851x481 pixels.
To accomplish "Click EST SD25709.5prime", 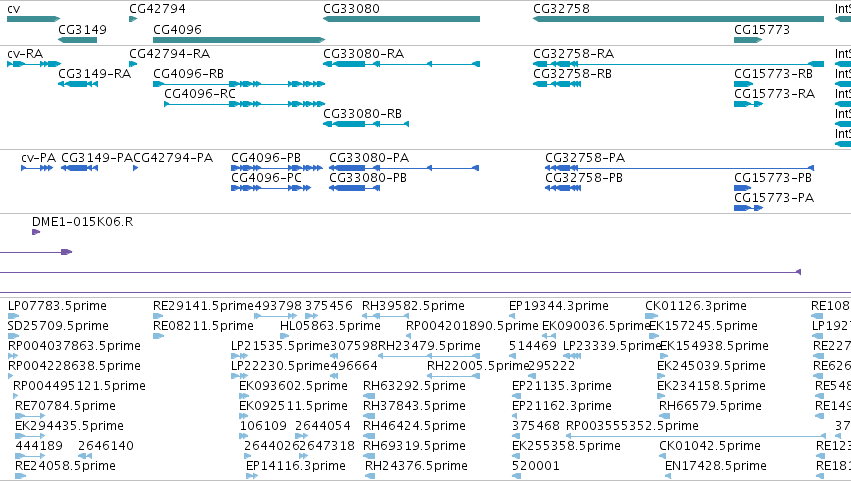I will click(x=58, y=326).
